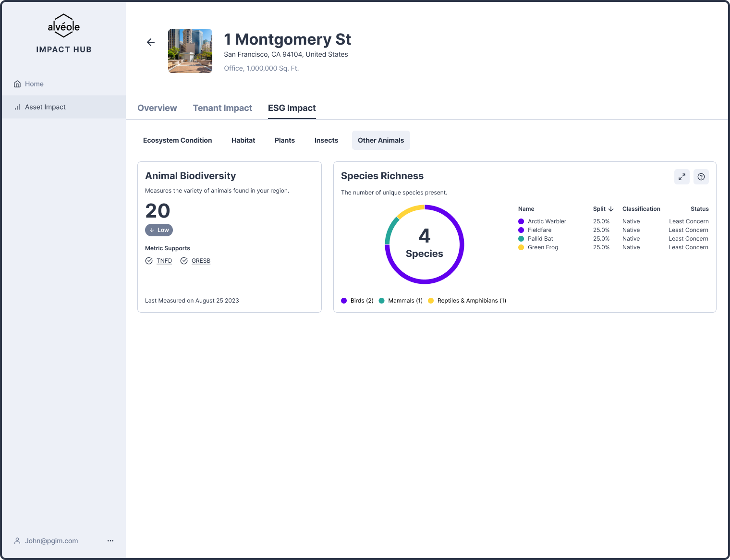Image resolution: width=730 pixels, height=560 pixels.
Task: Click the TNFD checkmark icon
Action: (x=149, y=261)
